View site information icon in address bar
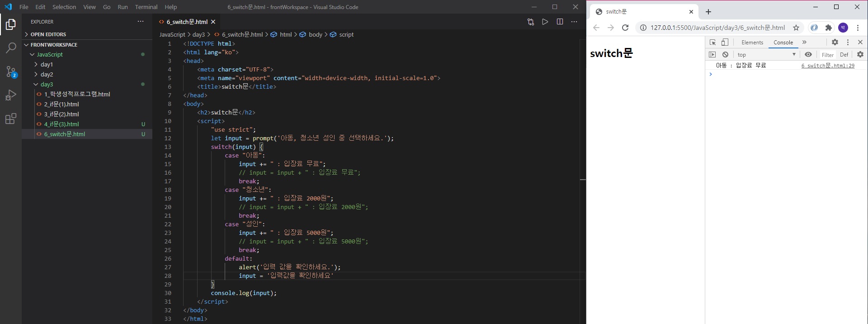The width and height of the screenshot is (868, 324). [643, 28]
